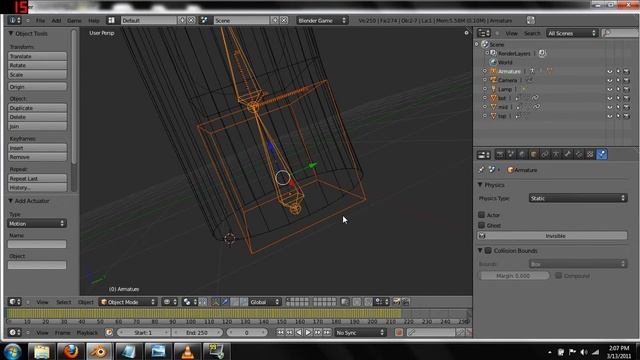This screenshot has height=360, width=640.
Task: Toggle visibility eye for Armature
Action: pos(610,71)
